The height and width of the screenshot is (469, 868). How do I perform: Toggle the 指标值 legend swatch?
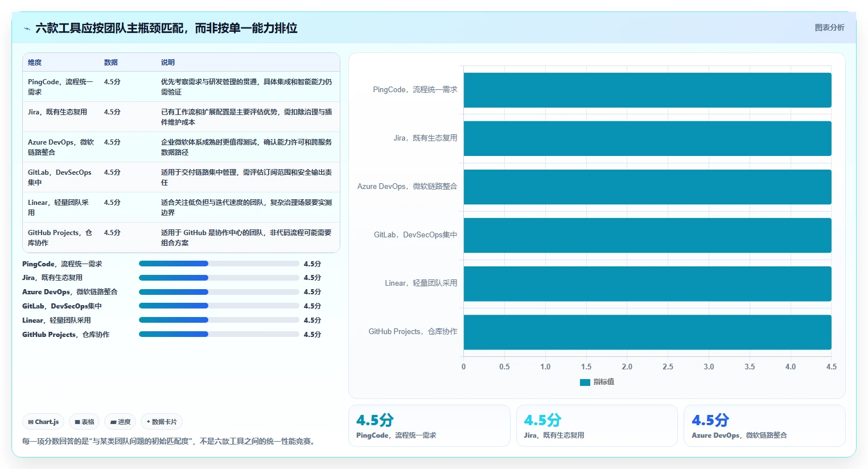[x=585, y=382]
